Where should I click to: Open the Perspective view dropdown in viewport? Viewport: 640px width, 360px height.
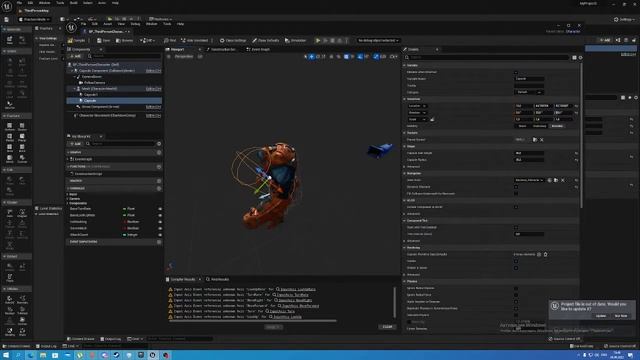pyautogui.click(x=184, y=56)
